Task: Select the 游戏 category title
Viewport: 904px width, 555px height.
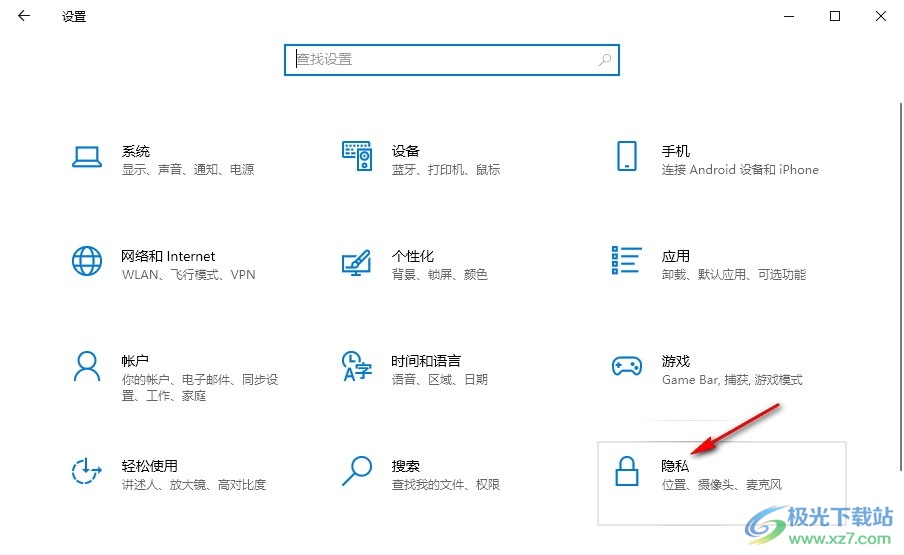Action: [676, 361]
